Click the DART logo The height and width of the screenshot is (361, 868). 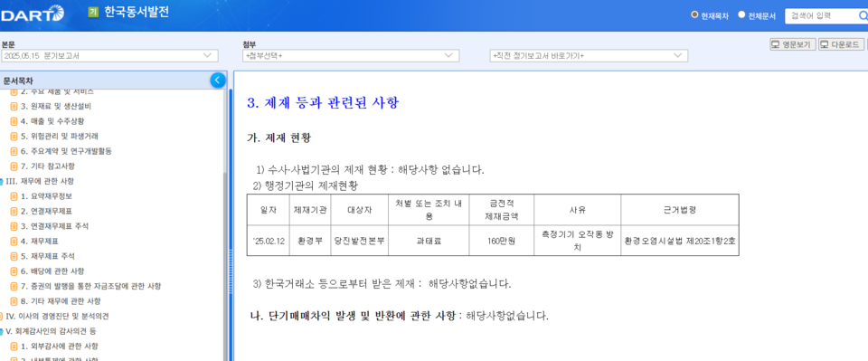click(x=33, y=13)
